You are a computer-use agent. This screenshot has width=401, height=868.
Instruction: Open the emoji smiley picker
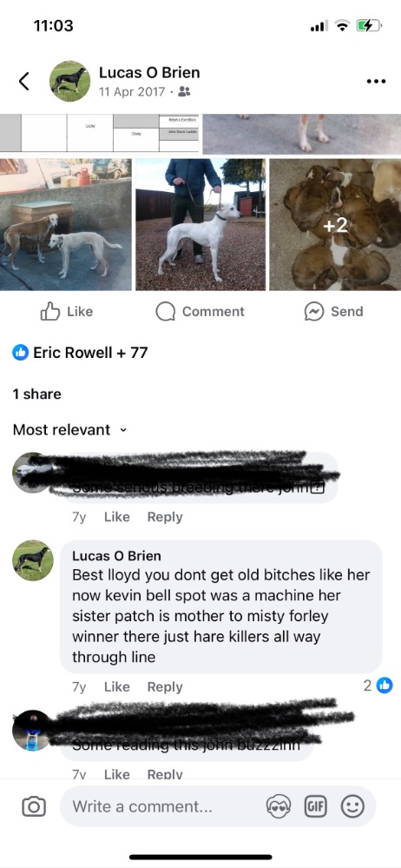click(x=352, y=806)
